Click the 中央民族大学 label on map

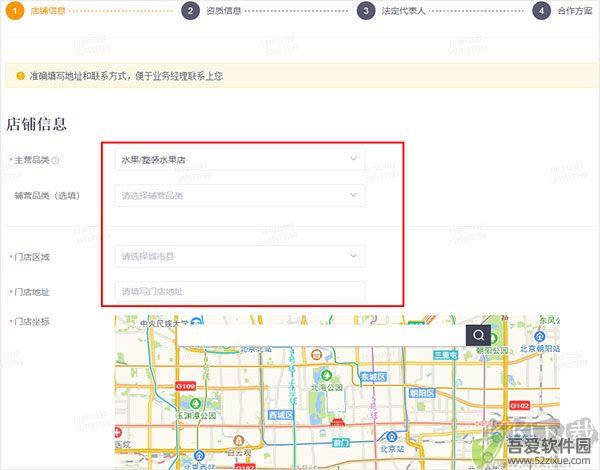click(163, 323)
